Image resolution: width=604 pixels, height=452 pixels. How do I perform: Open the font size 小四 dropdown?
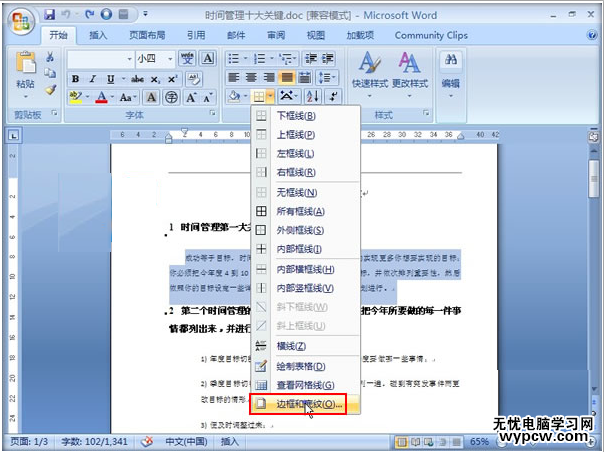[170, 59]
